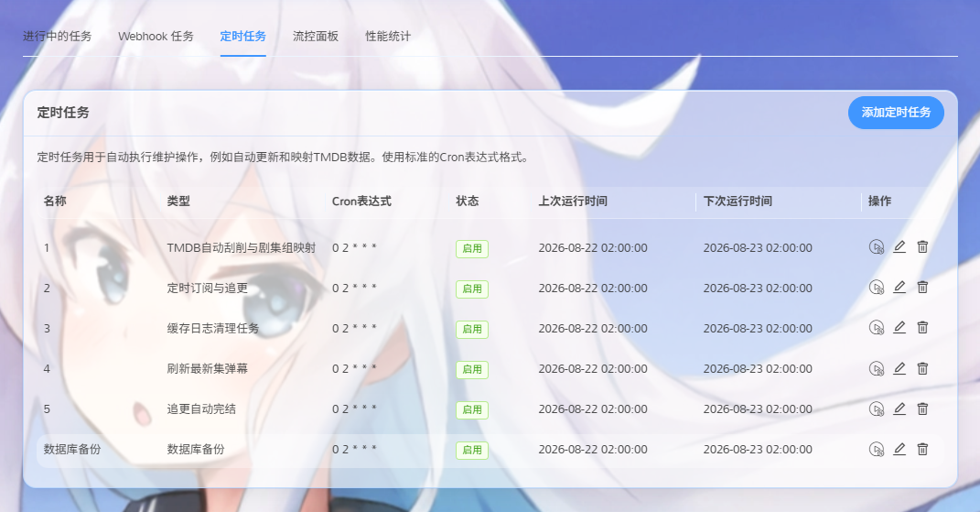Click 启用 status tag for task 2
This screenshot has width=980, height=512.
(472, 289)
